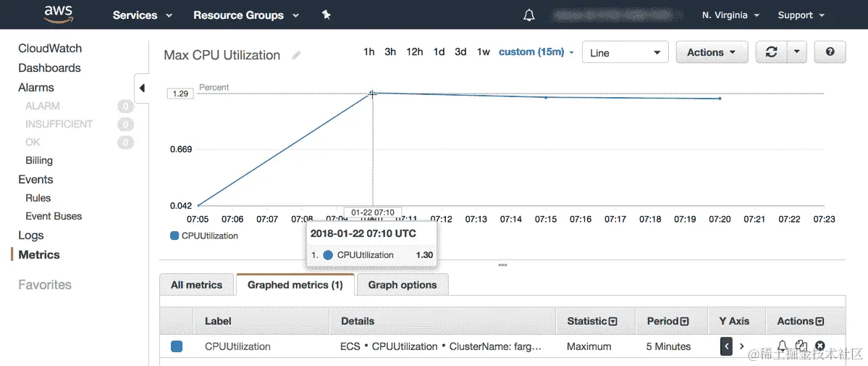Image resolution: width=868 pixels, height=366 pixels.
Task: Open the Line graph type dropdown
Action: coord(625,53)
